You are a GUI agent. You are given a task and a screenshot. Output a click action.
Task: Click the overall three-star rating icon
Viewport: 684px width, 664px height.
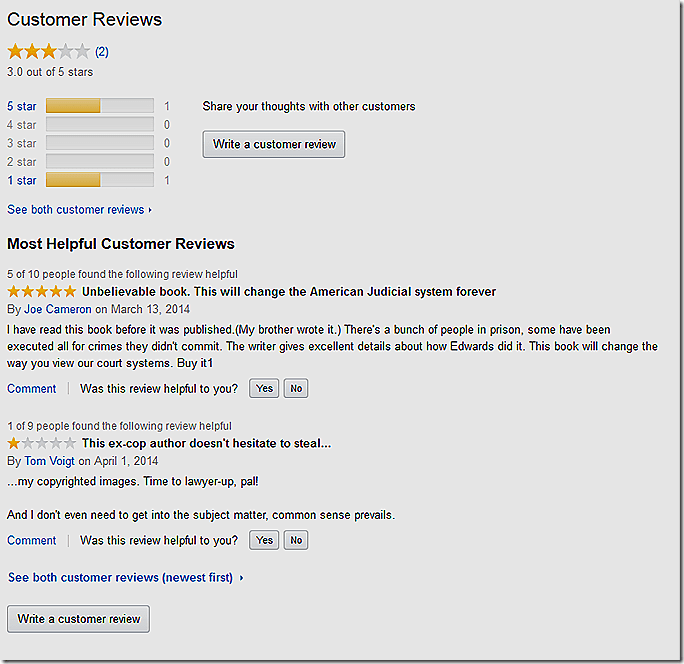pyautogui.click(x=48, y=51)
